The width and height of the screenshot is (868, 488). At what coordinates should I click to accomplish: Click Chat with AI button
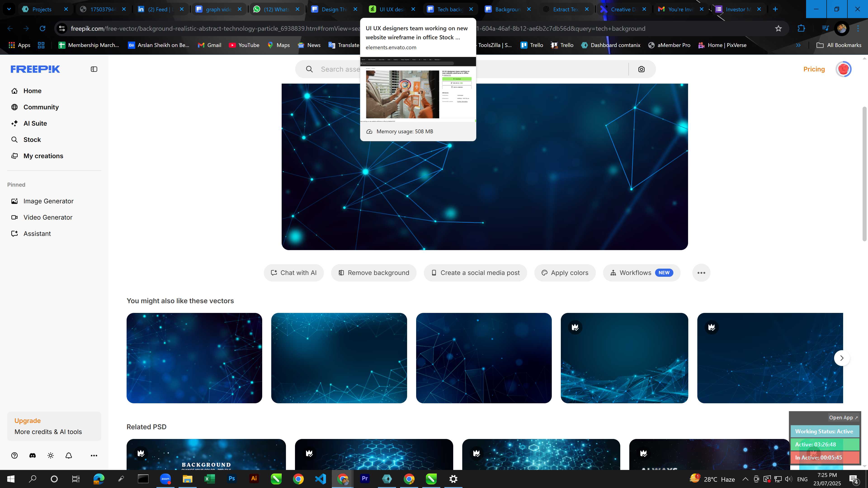tap(294, 273)
